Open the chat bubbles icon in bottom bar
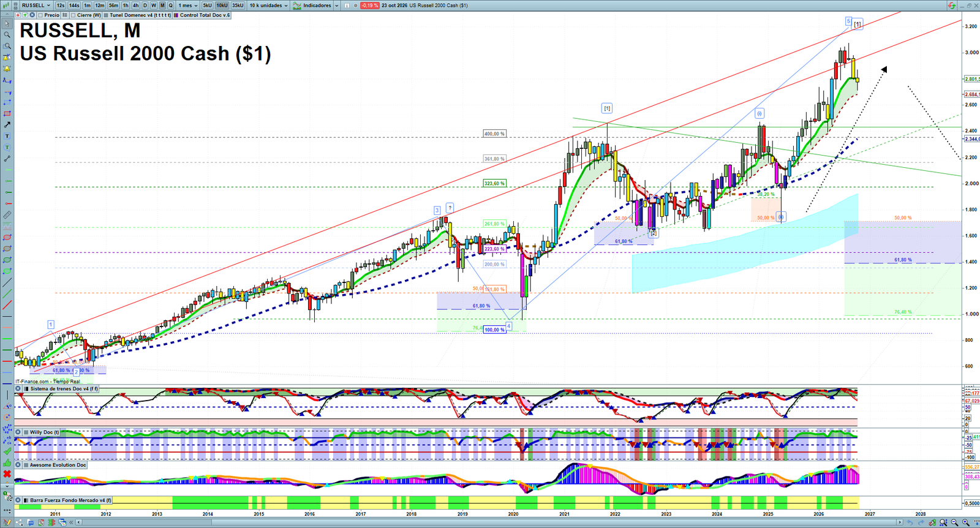This screenshot has height=528, width=980. [30, 522]
